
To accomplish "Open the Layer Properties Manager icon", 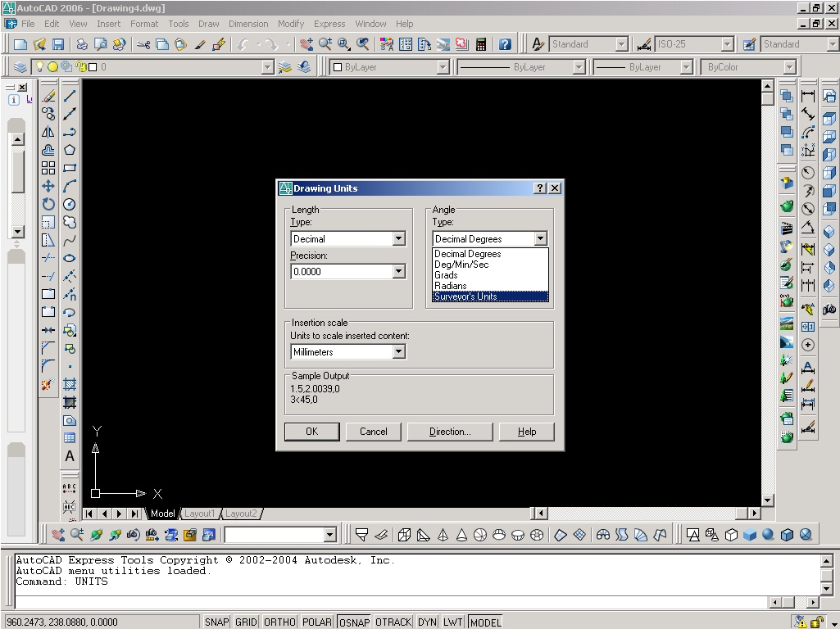I will coord(20,67).
